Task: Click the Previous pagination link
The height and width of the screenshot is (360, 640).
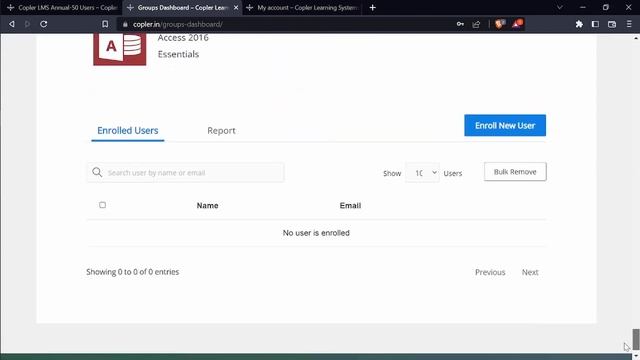Action: tap(490, 272)
